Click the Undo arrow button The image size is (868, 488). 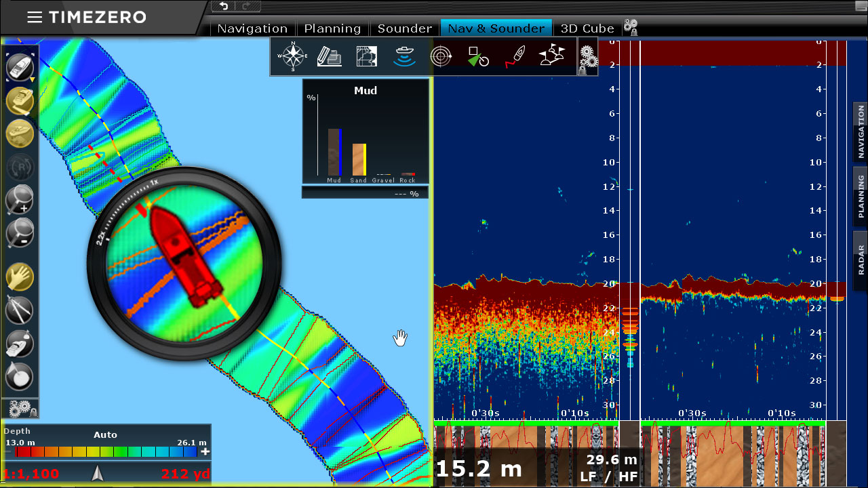pyautogui.click(x=224, y=6)
